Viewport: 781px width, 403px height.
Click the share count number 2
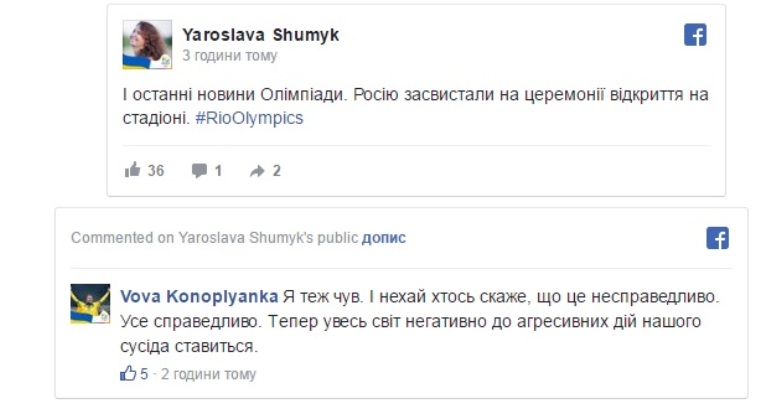click(277, 171)
